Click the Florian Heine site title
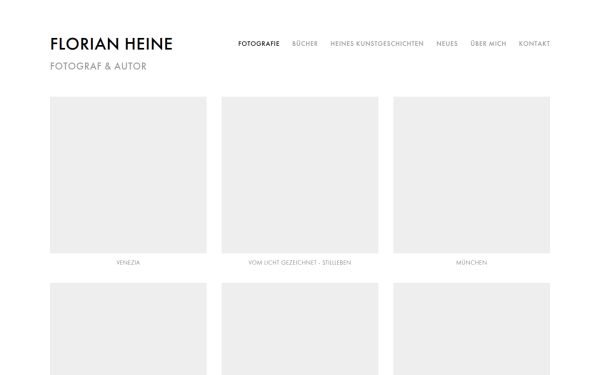 tap(111, 44)
